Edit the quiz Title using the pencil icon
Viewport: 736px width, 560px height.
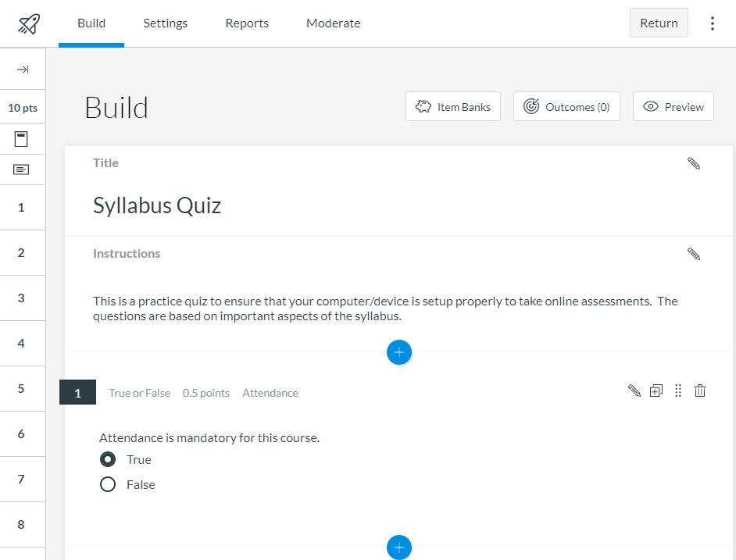(693, 163)
